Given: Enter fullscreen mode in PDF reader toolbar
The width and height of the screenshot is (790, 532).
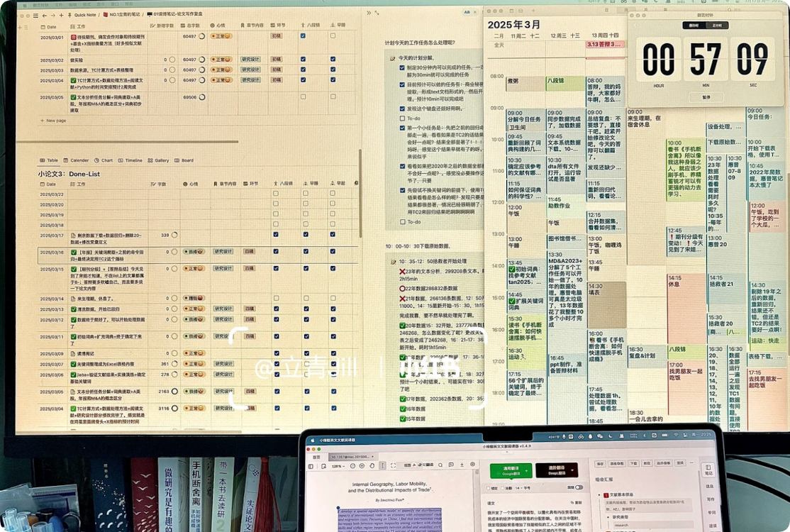Looking at the screenshot, I should (x=394, y=466).
